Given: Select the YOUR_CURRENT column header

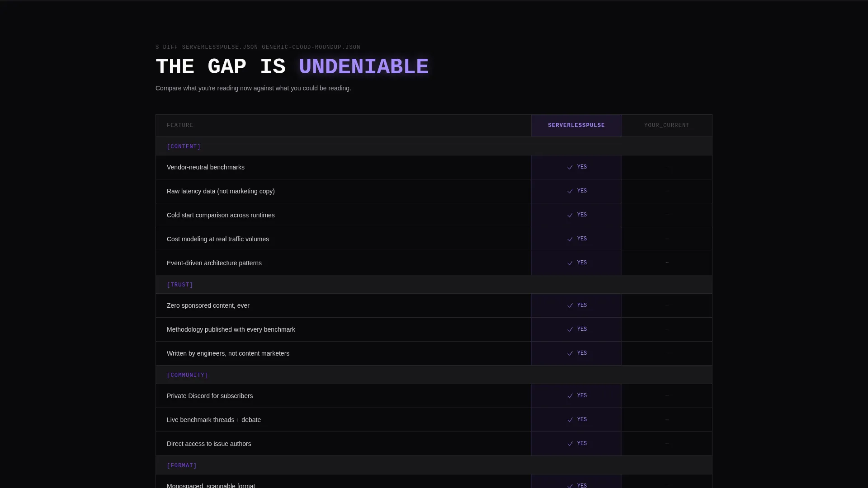Looking at the screenshot, I should (667, 125).
